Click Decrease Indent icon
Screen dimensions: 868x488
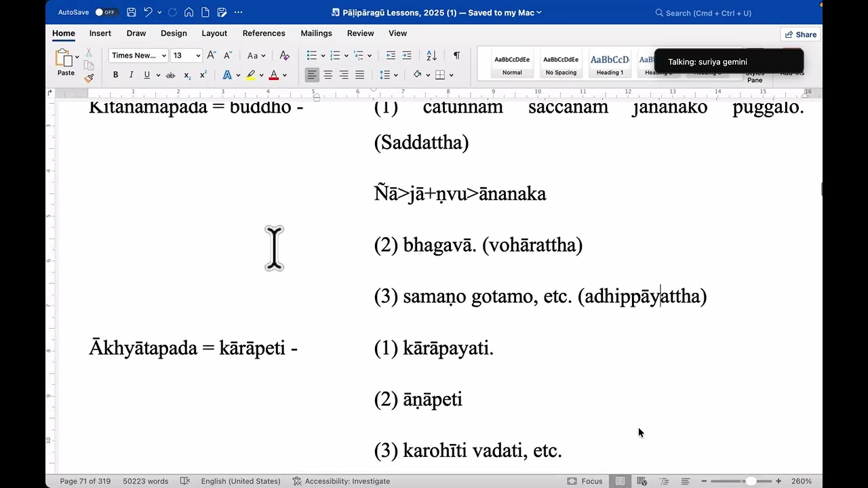pos(391,56)
